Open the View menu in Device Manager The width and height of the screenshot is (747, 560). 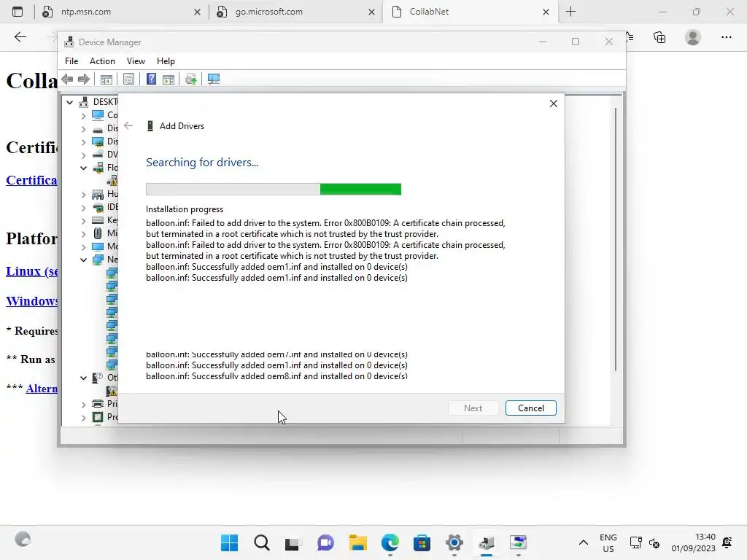coord(136,61)
